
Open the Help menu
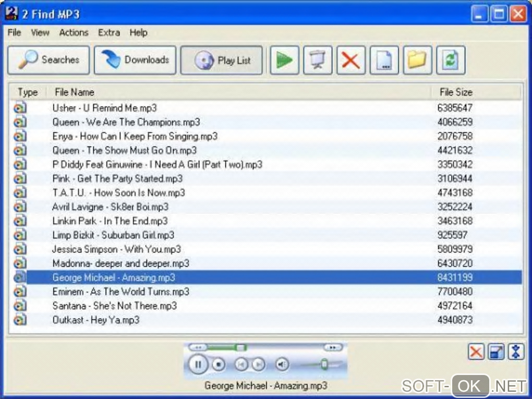pyautogui.click(x=138, y=32)
